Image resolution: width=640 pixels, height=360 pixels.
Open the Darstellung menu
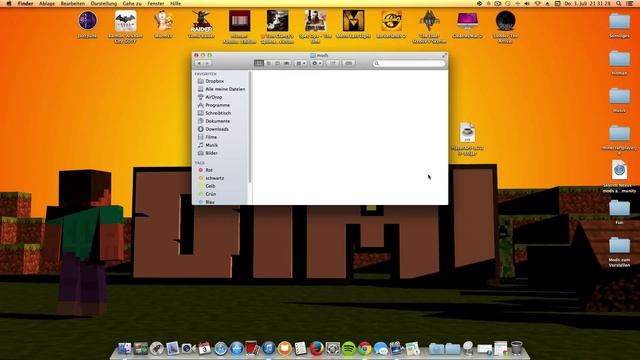click(104, 3)
